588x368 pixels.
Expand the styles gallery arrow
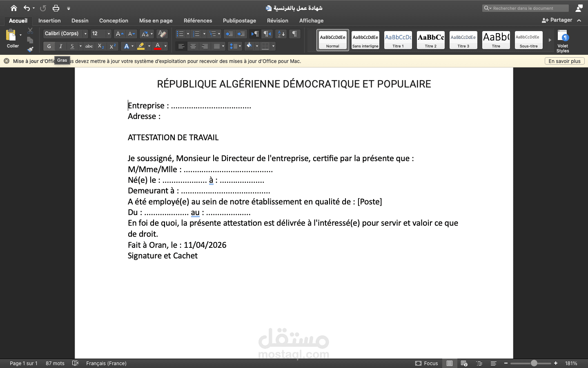point(550,40)
